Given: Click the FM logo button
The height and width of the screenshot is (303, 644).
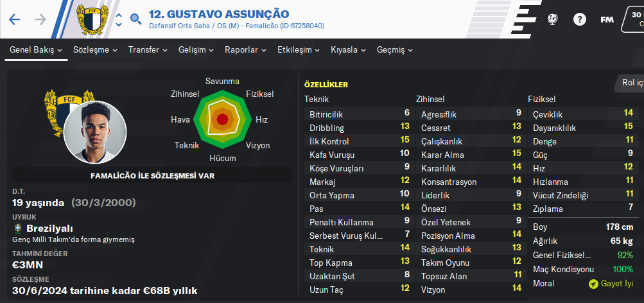Looking at the screenshot, I should tap(606, 19).
